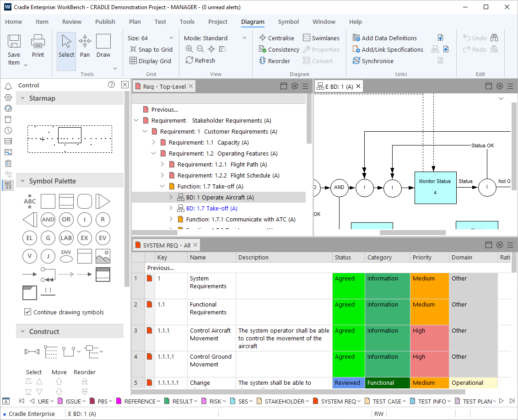518x420 pixels.
Task: Pick the OR symbol in palette
Action: click(66, 220)
